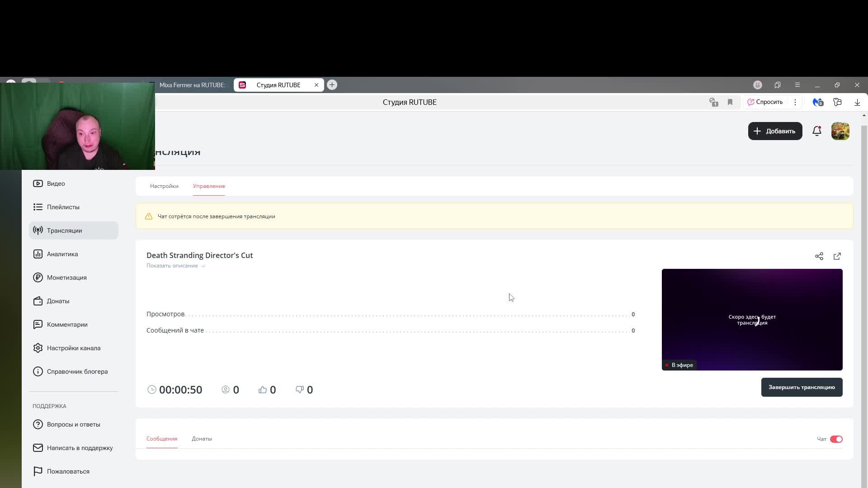Image resolution: width=868 pixels, height=488 pixels.
Task: Switch to the Настройки tab
Action: tap(164, 186)
